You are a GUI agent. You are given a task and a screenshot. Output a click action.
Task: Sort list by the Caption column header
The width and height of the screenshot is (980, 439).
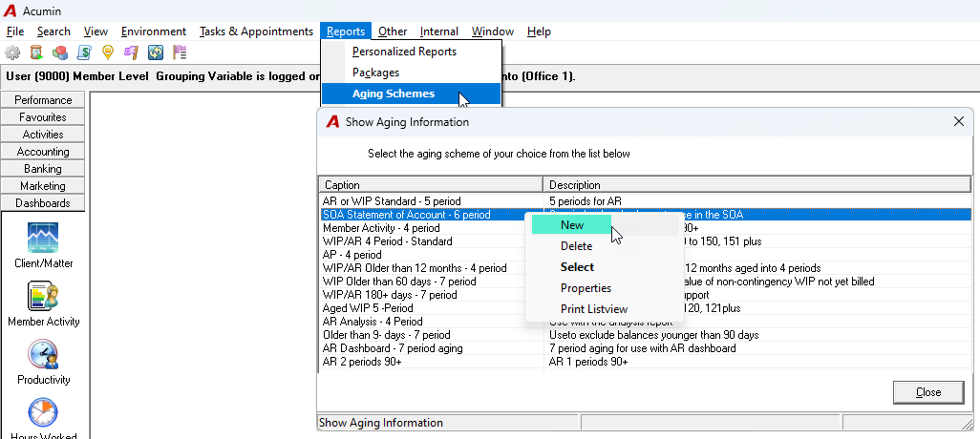431,185
